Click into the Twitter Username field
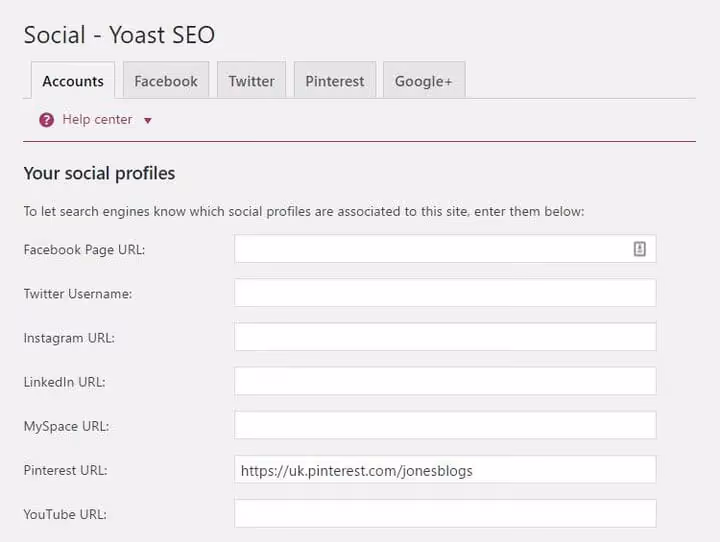 click(445, 293)
